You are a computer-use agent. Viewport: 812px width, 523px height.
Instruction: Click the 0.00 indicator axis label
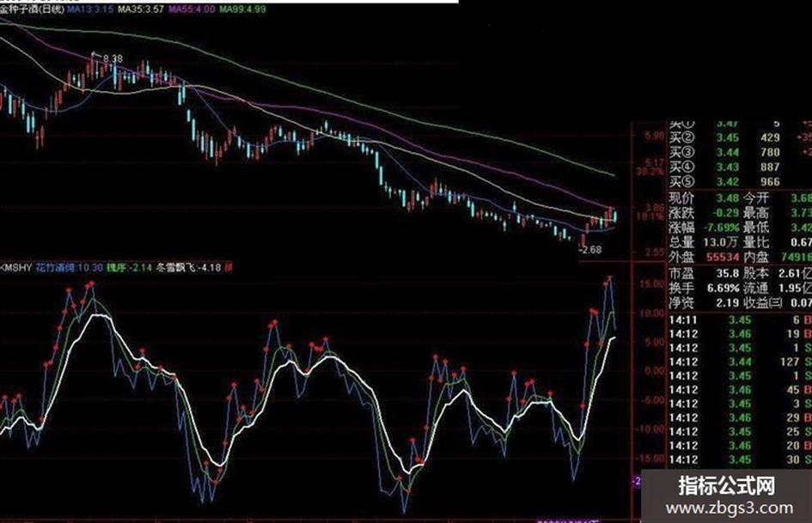[x=655, y=371]
